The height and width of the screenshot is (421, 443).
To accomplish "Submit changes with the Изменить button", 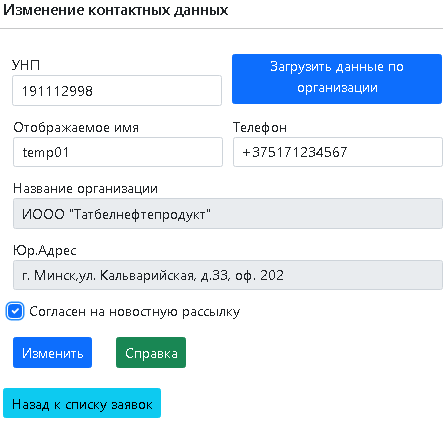I will pyautogui.click(x=52, y=353).
